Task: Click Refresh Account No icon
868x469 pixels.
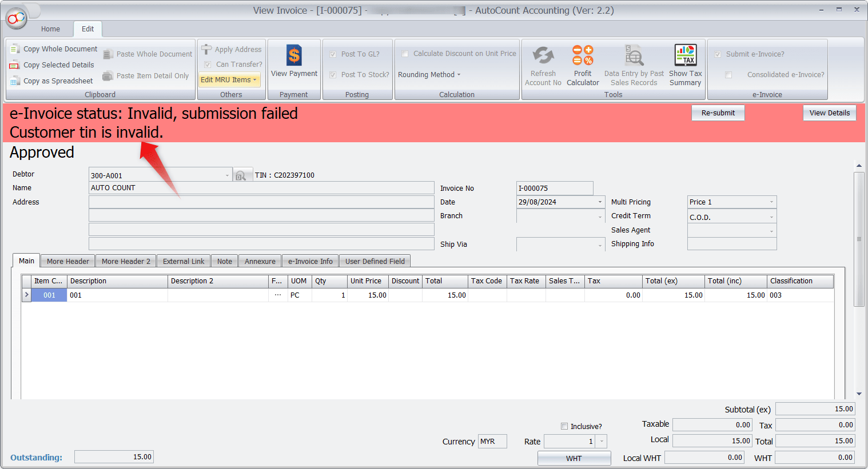Action: click(x=543, y=55)
